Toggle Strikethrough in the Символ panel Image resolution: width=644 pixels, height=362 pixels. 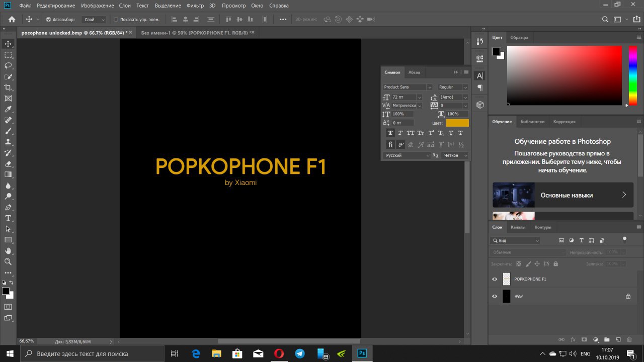pos(460,133)
